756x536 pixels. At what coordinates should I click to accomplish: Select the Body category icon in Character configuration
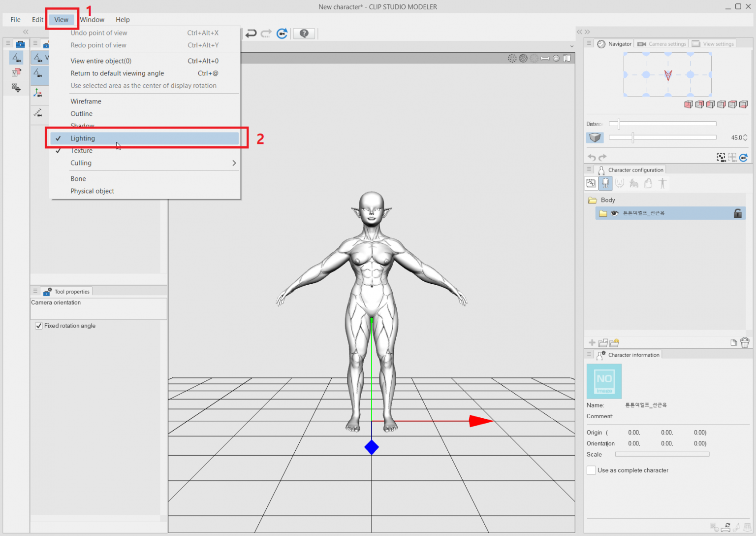tap(605, 183)
